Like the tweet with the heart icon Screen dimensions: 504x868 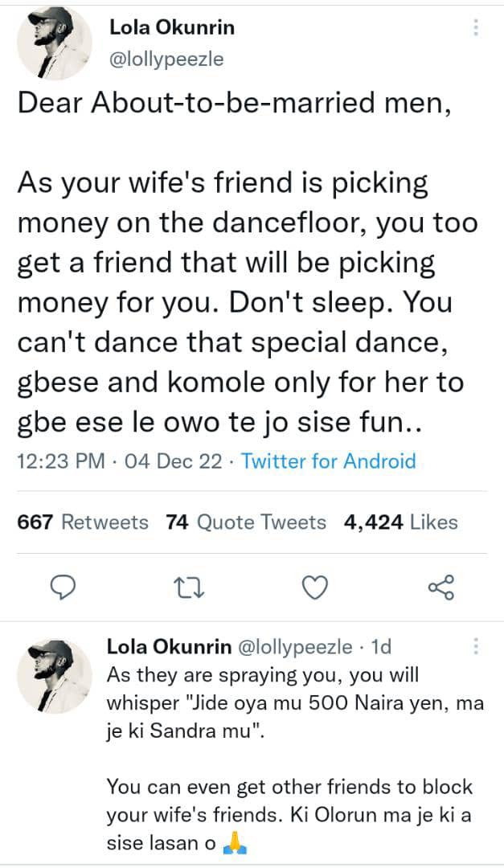coord(315,588)
